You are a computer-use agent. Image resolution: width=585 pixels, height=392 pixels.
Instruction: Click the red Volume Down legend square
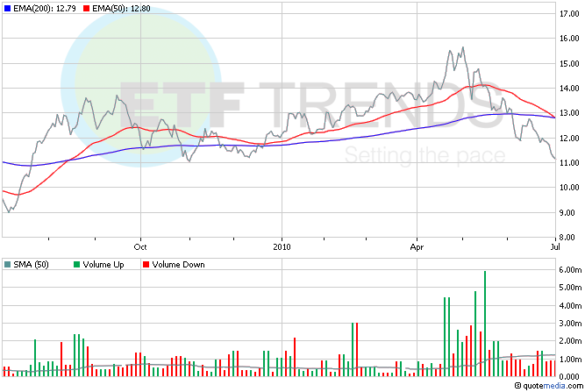click(x=146, y=265)
